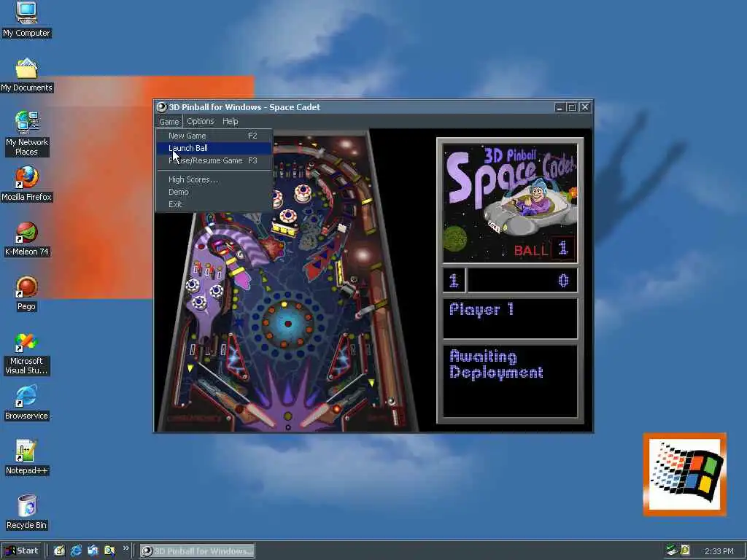Select Mozilla Firefox desktop shortcut

[27, 184]
